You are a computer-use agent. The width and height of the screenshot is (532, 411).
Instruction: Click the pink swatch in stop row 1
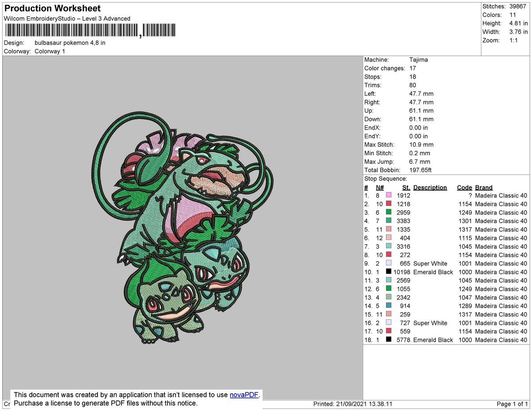click(389, 196)
